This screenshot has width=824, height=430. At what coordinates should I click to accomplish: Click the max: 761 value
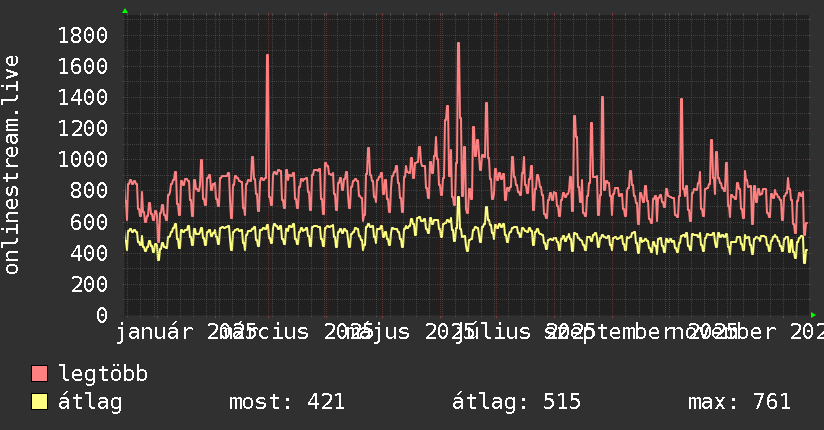[739, 402]
